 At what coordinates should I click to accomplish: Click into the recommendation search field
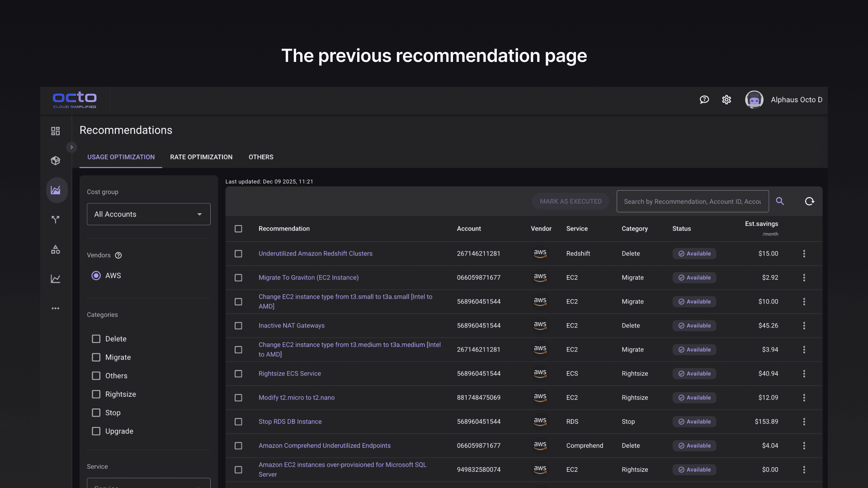click(692, 202)
